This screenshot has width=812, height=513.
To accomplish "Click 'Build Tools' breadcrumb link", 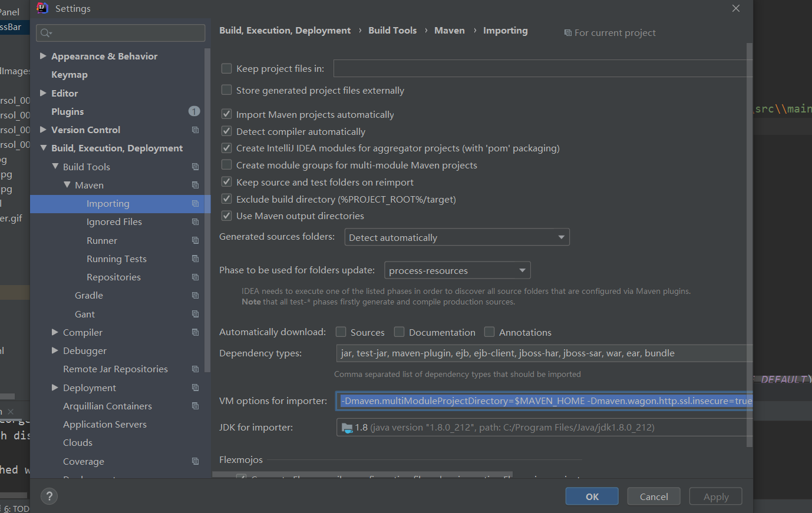I will point(392,31).
